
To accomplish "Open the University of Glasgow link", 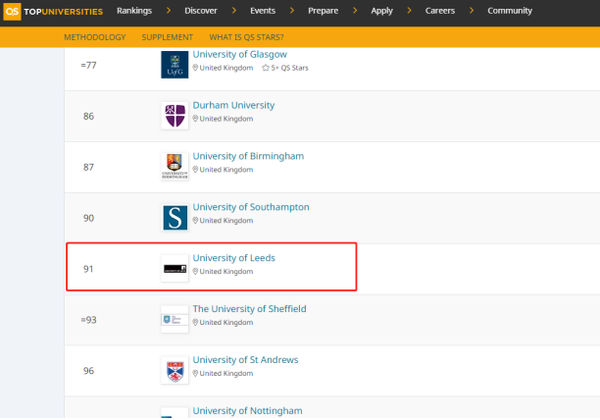I will coord(240,54).
